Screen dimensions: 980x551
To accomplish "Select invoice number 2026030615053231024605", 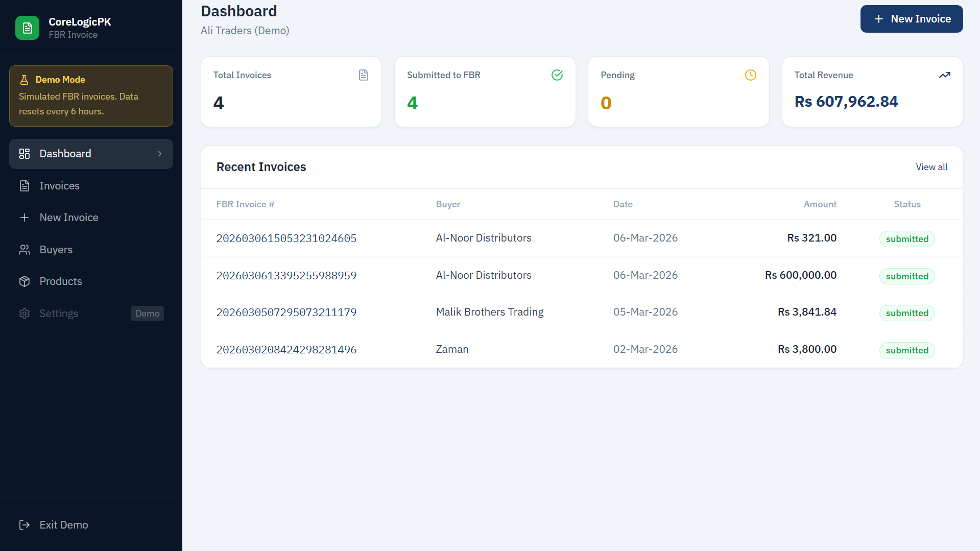I will 286,238.
